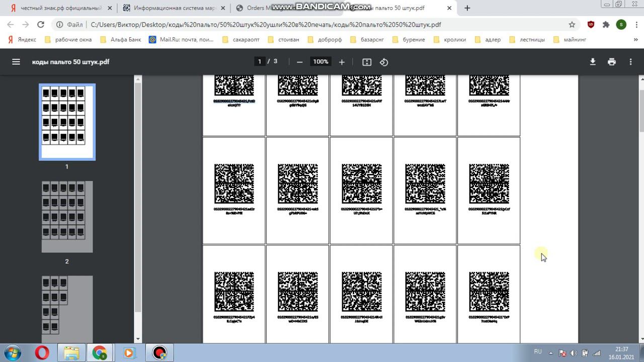The height and width of the screenshot is (362, 644).
Task: Click the RU language indicator
Action: [x=538, y=352]
